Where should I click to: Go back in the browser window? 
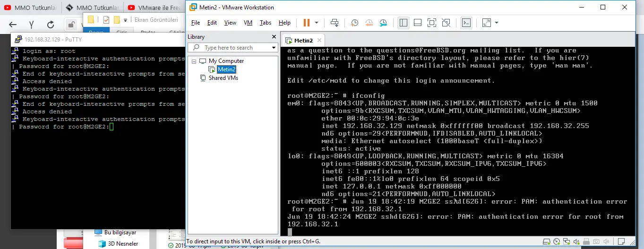tap(13, 25)
